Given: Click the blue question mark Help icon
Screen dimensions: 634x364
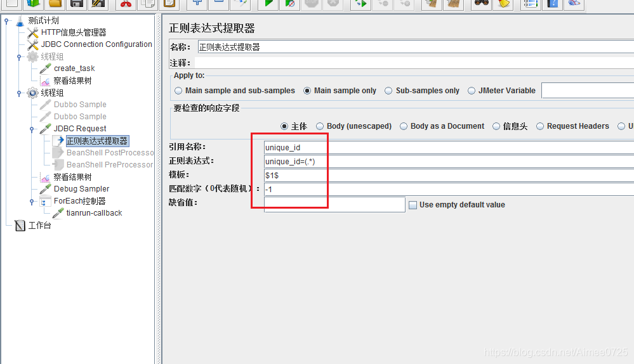Looking at the screenshot, I should pos(552,3).
